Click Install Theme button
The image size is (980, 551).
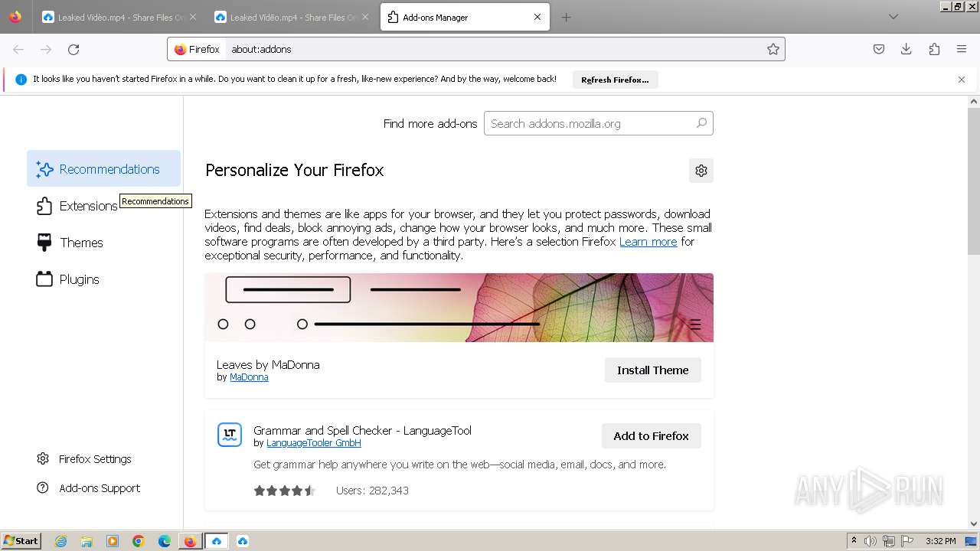653,370
